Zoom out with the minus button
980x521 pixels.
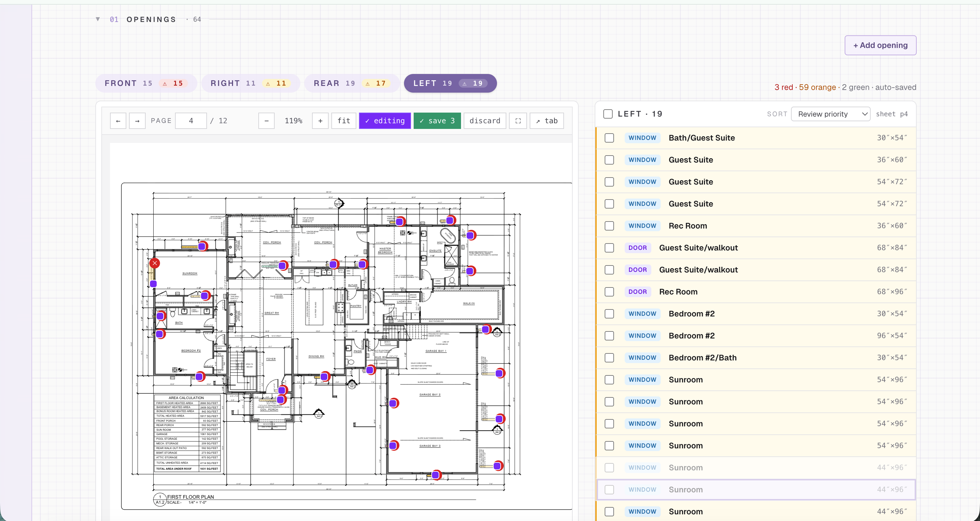coord(266,121)
